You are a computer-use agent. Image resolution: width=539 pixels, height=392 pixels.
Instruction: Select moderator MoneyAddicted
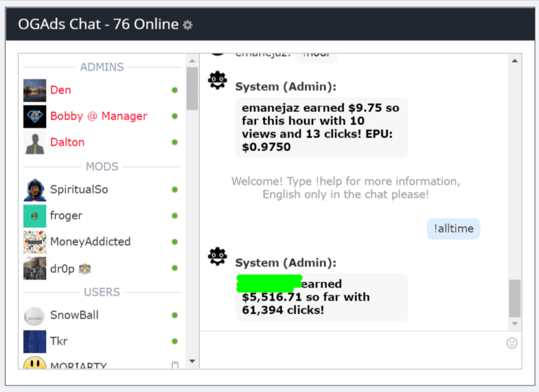(102, 242)
